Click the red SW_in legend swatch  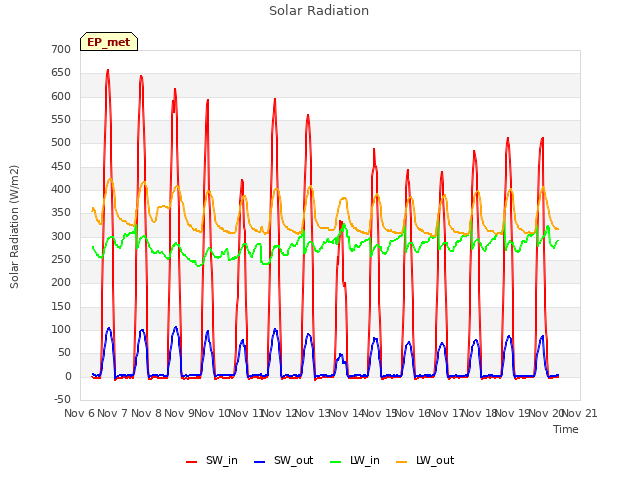[x=191, y=462]
